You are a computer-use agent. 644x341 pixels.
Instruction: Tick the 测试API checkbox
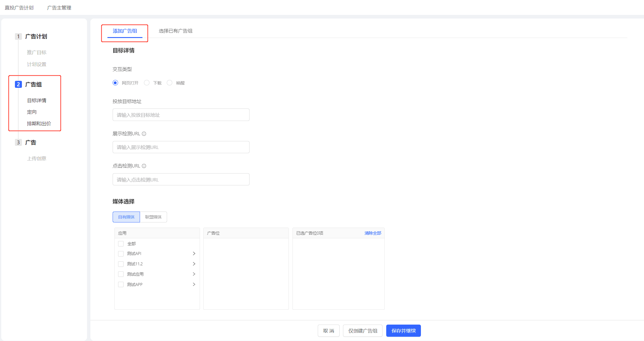[121, 254]
